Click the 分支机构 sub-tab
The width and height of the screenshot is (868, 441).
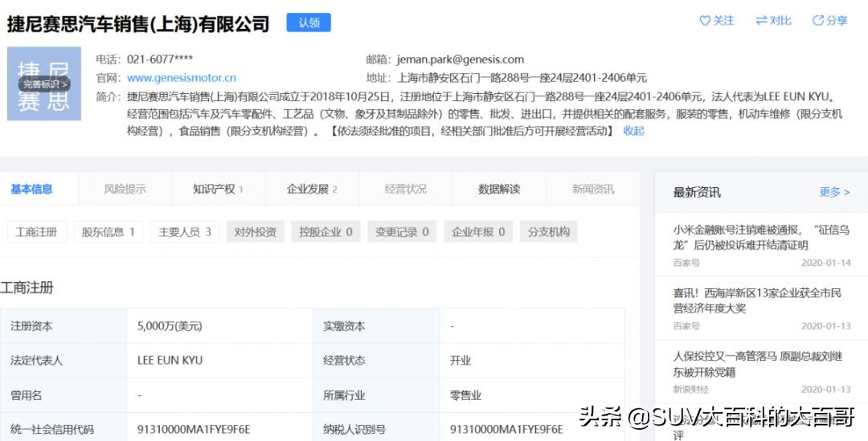549,232
